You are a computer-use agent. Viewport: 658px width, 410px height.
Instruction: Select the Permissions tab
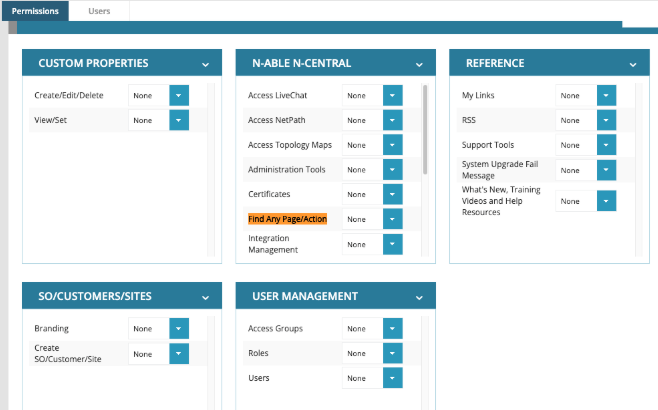(35, 11)
